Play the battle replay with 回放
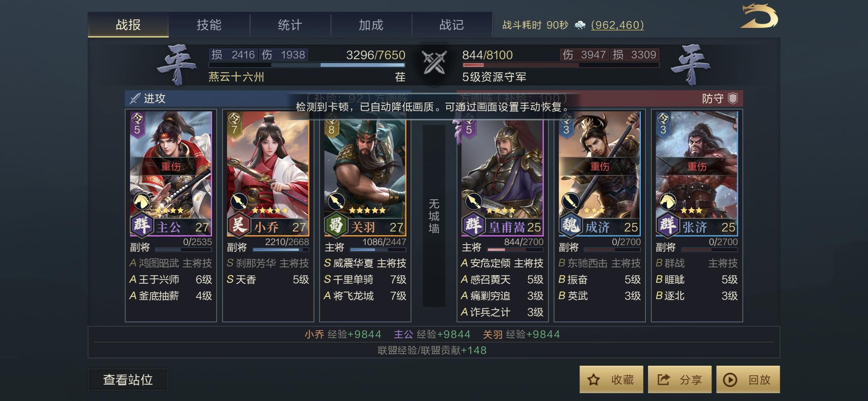Viewport: 868px width, 401px height. pyautogui.click(x=748, y=379)
